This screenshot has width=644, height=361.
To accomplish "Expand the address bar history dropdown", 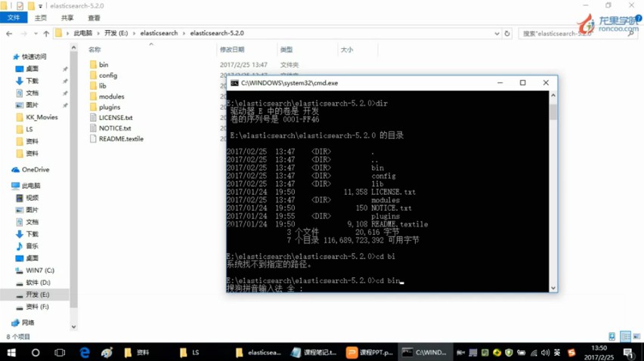I will 497,34.
